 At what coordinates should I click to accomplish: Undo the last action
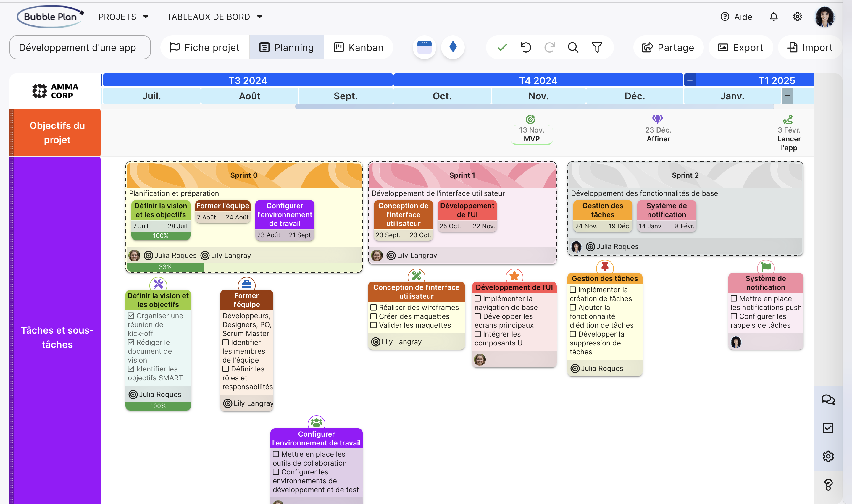tap(526, 48)
